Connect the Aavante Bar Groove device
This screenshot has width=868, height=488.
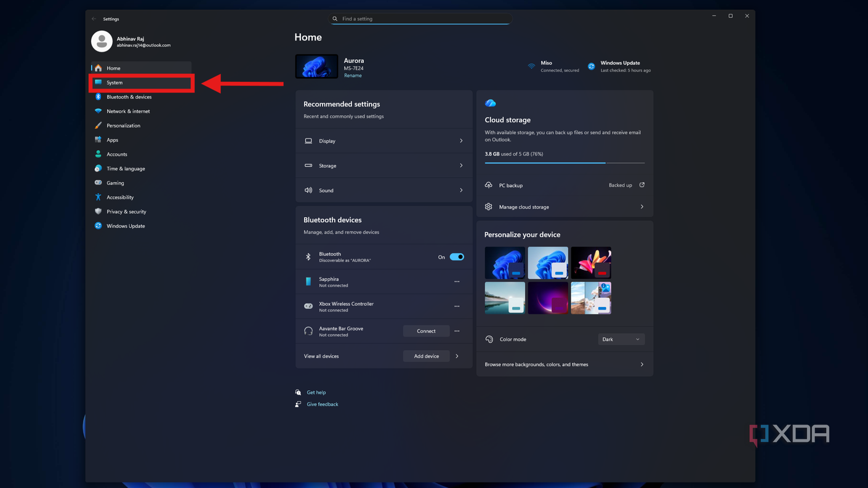(x=426, y=331)
